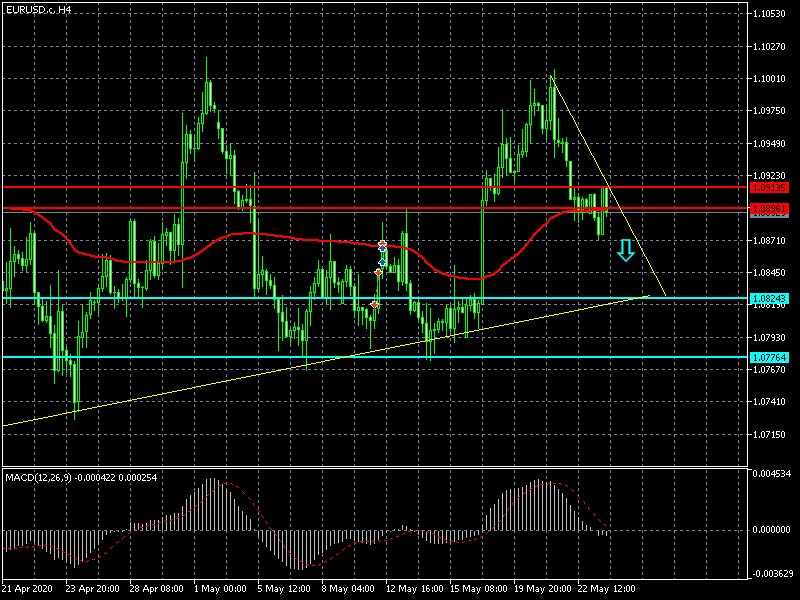Screen dimensions: 800x600
Task: Click the lowest red sell arrow marker
Action: [374, 304]
